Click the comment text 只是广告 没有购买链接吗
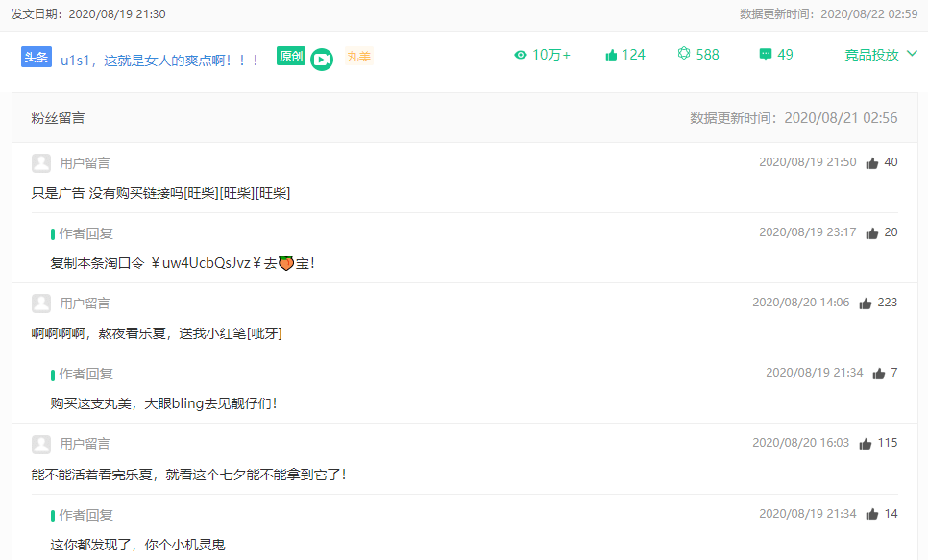This screenshot has height=560, width=928. [x=160, y=193]
